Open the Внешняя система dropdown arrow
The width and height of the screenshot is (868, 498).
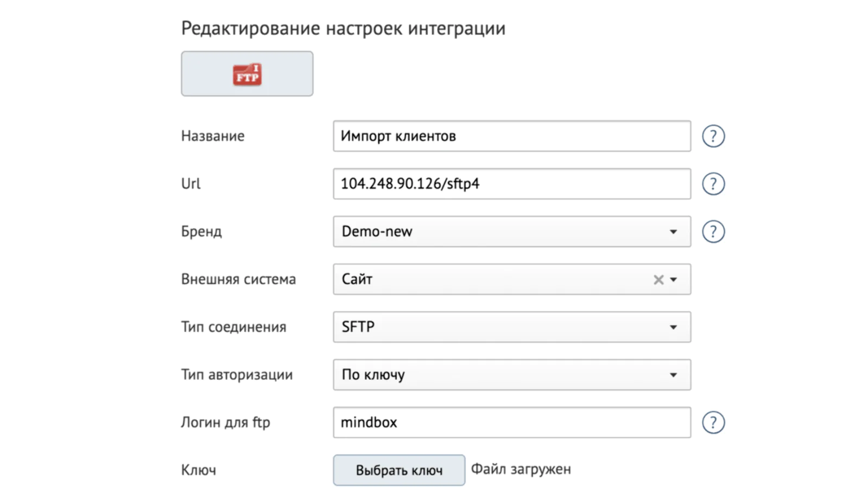(x=673, y=279)
